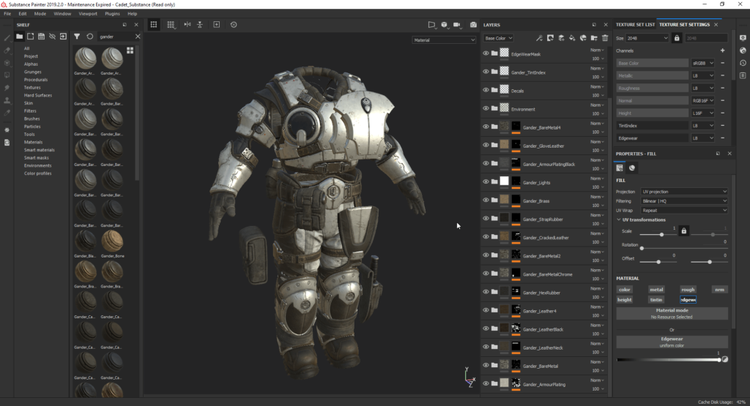
Task: Click the Material mode button
Action: pos(671,313)
